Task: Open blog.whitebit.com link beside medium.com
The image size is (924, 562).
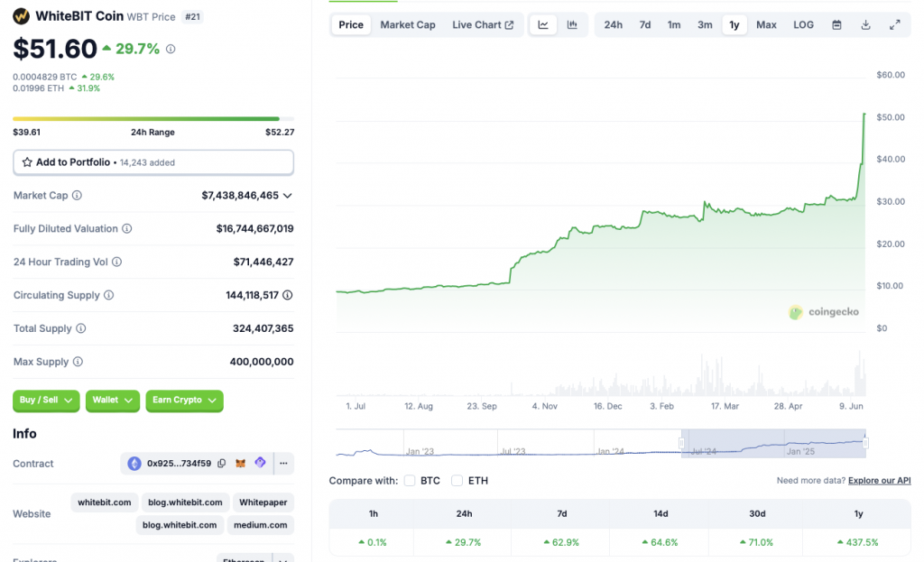Action: pos(180,525)
